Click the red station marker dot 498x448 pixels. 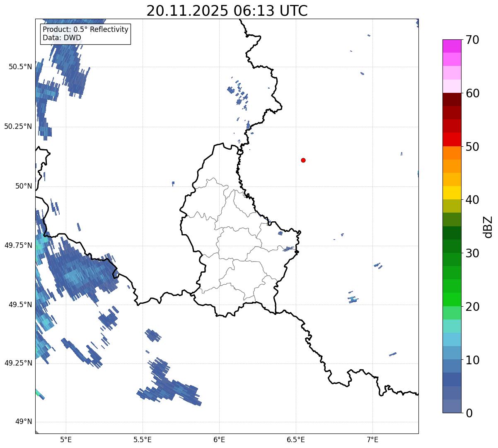[303, 160]
